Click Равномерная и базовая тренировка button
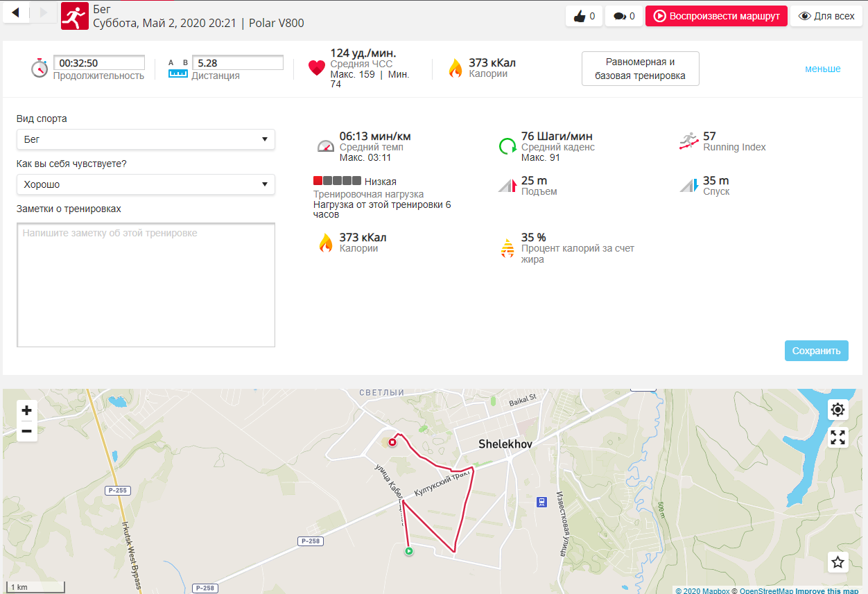The width and height of the screenshot is (868, 594). [640, 69]
